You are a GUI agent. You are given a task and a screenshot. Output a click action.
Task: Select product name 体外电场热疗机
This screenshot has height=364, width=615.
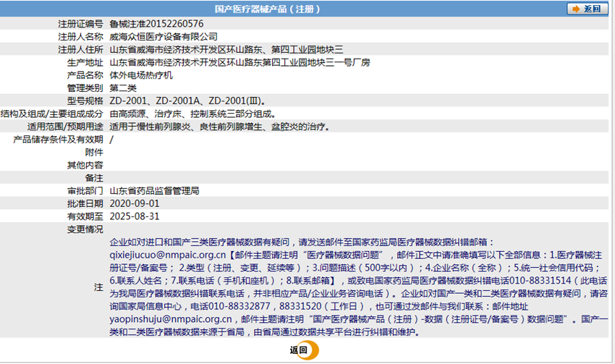click(141, 75)
